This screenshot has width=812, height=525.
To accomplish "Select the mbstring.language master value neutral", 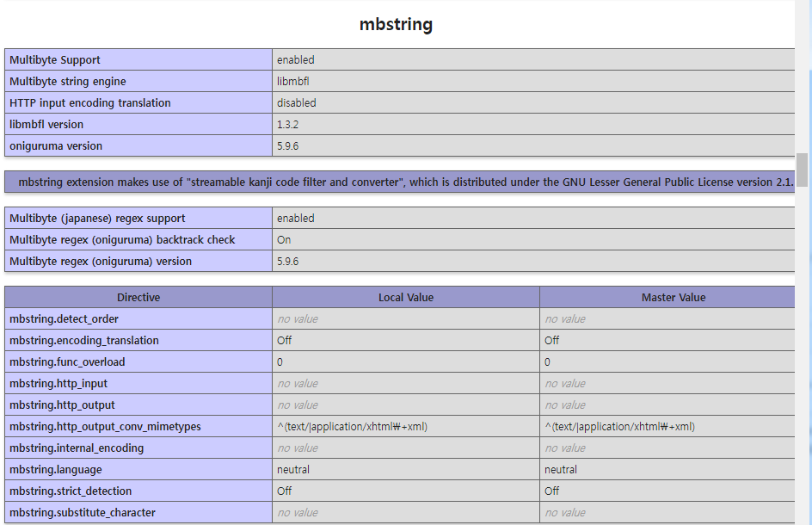I will point(560,470).
